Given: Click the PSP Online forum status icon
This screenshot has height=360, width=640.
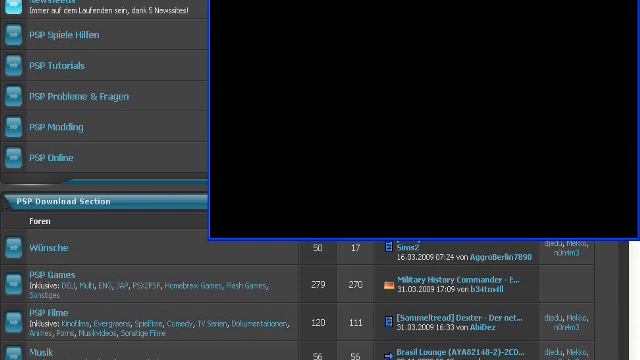Looking at the screenshot, I should tap(13, 158).
